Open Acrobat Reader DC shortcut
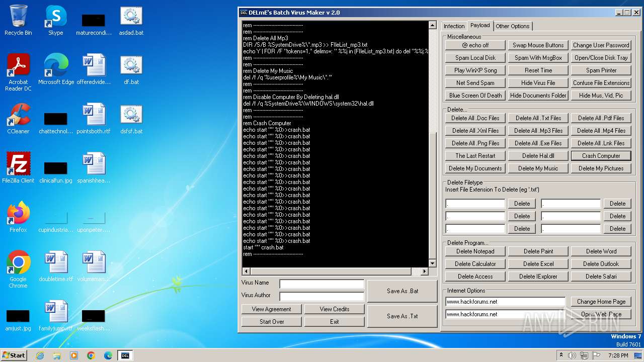 click(18, 72)
